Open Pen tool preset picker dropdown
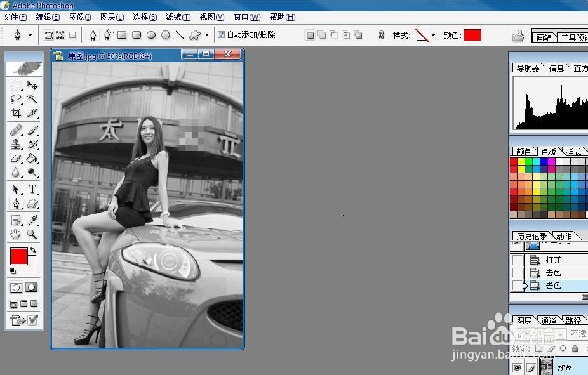Screen dimensions: 588x375 (30, 35)
